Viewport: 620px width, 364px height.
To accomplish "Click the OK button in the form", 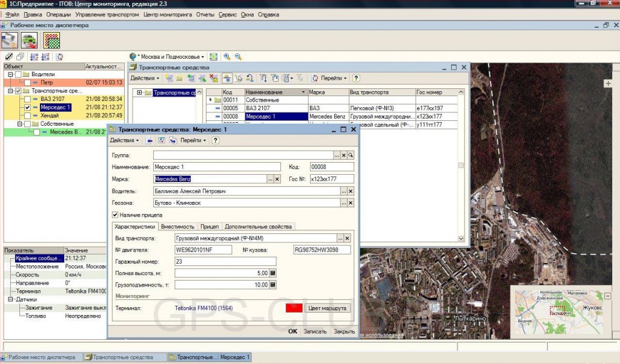I will coord(292,331).
